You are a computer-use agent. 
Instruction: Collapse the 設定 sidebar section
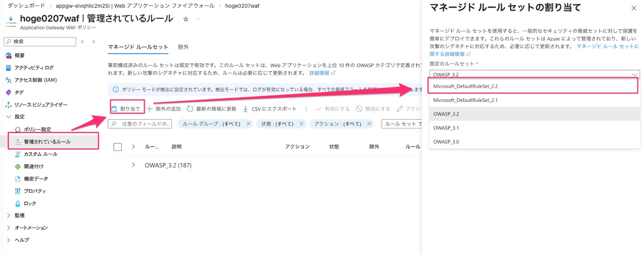click(x=8, y=117)
